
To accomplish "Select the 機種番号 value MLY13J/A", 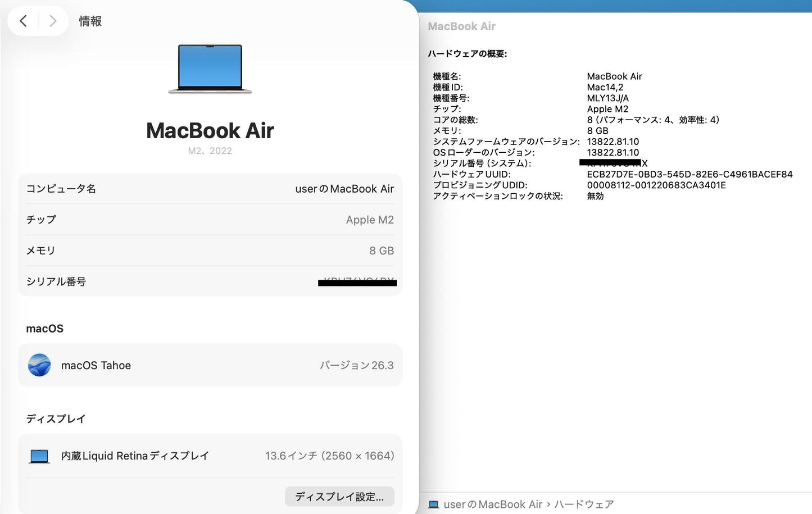I will [x=608, y=98].
